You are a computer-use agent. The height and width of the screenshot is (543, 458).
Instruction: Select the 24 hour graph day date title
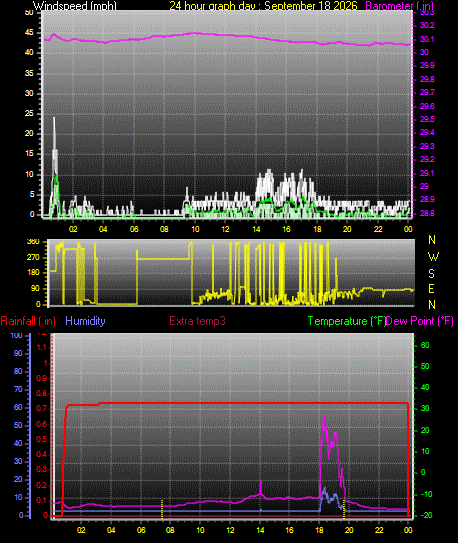tap(263, 6)
